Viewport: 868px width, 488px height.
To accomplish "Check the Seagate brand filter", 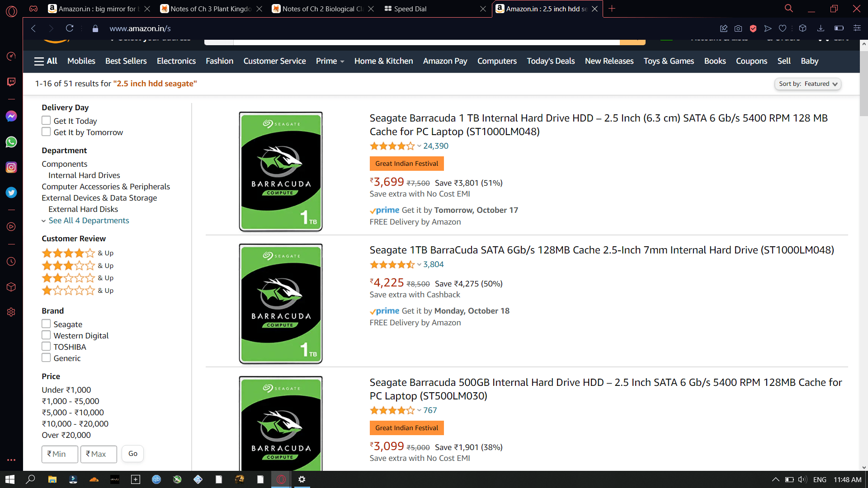I will (x=46, y=324).
